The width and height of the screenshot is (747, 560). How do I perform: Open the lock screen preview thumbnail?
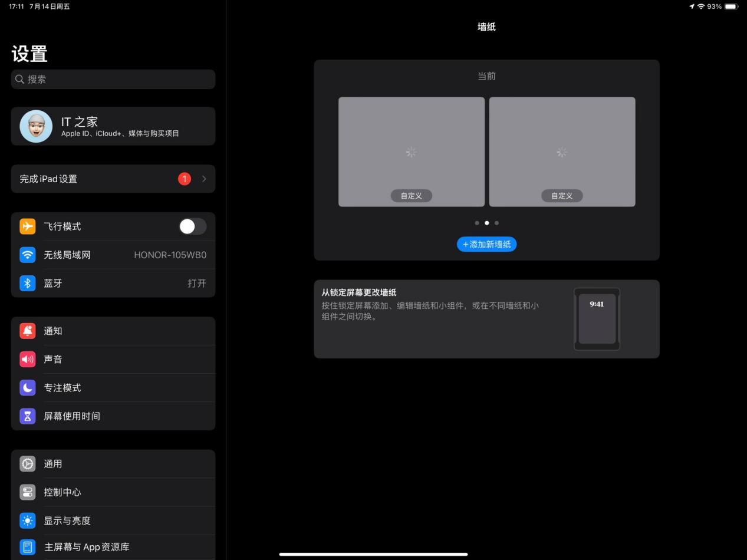click(597, 319)
